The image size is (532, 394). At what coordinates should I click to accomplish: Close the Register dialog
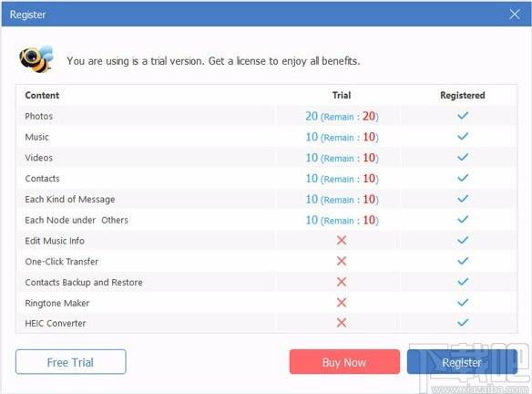pyautogui.click(x=515, y=15)
